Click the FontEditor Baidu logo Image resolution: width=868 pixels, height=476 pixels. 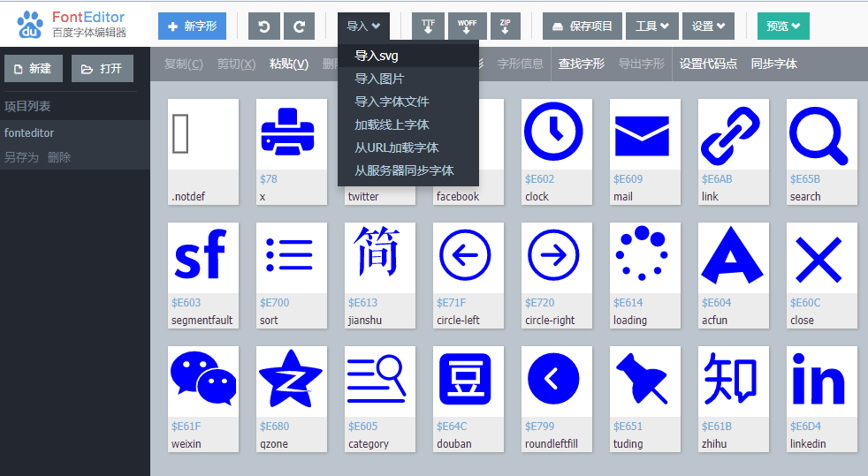click(71, 25)
